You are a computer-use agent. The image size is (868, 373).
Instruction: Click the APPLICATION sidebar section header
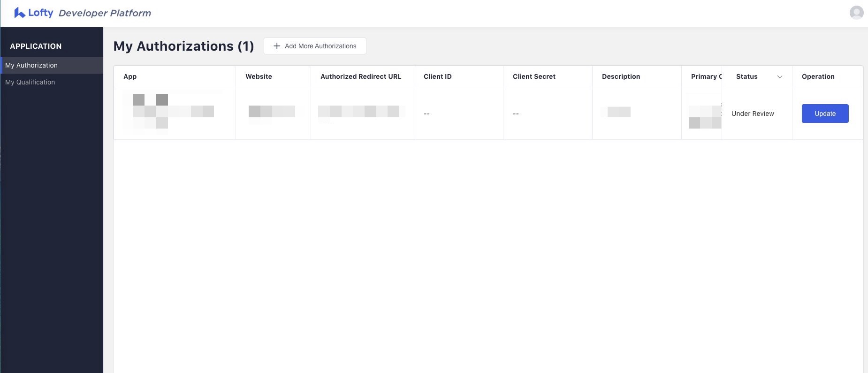[x=36, y=46]
